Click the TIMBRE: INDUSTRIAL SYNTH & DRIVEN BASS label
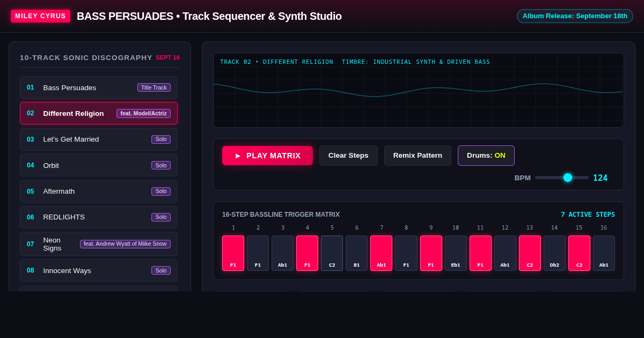This screenshot has height=338, width=644. tap(416, 62)
